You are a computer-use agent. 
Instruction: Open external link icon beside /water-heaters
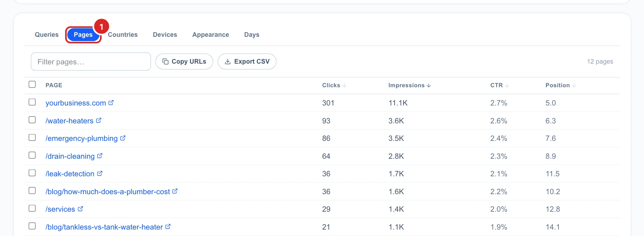click(x=98, y=121)
